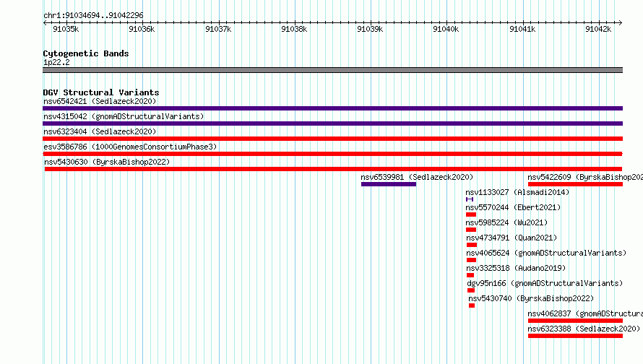Screen dimensions: 643x364
Task: Open the nsv1133027 (Alsmadi2014) label
Action: [517, 192]
